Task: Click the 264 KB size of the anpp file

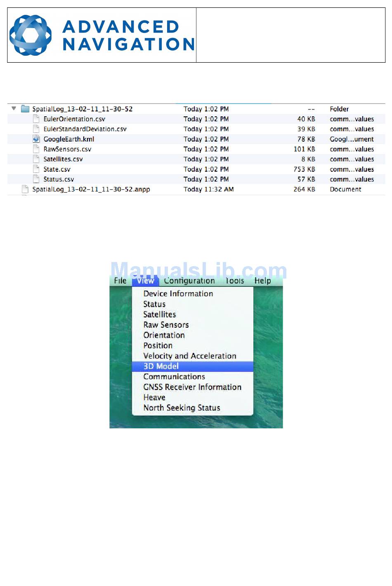Action: pyautogui.click(x=304, y=189)
